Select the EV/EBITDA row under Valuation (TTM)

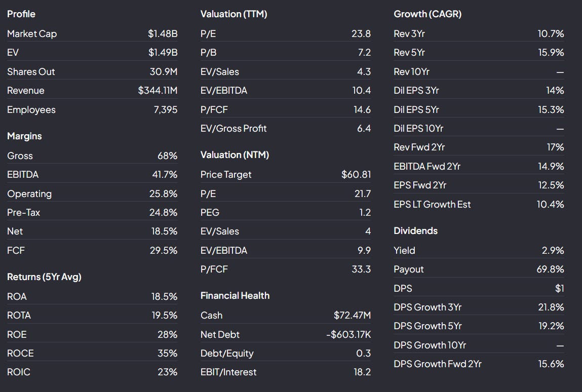[x=286, y=91]
